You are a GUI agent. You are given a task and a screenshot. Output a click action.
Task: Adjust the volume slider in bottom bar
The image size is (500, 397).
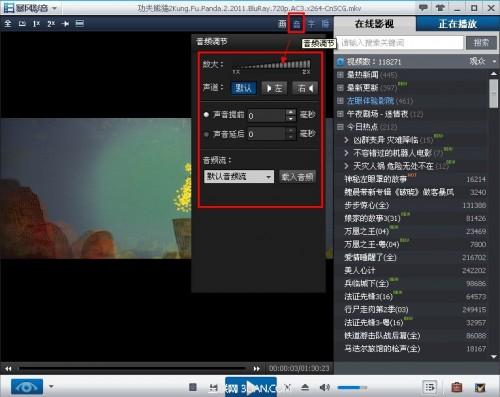point(352,387)
